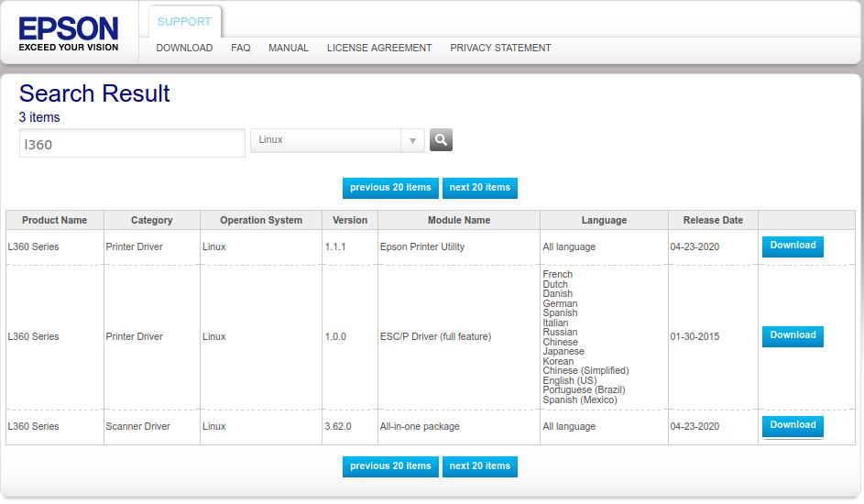Click the magnifier search button
Image resolution: width=864 pixels, height=504 pixels.
(441, 140)
